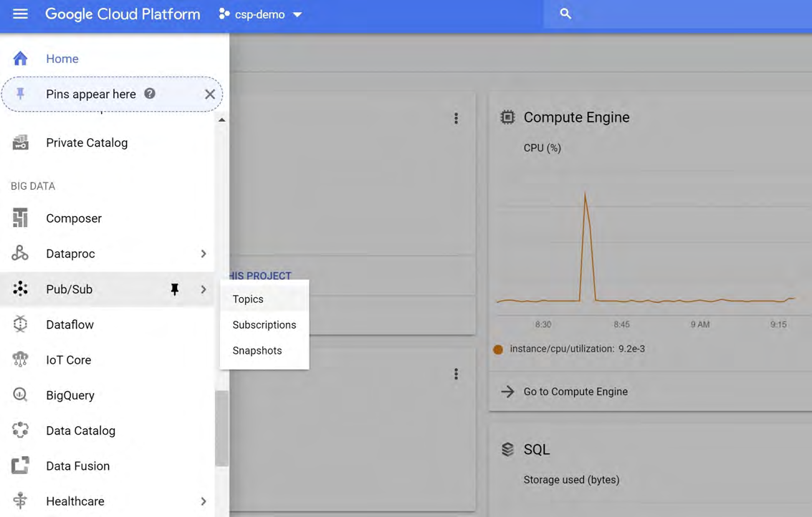
Task: Open BigQuery menu item
Action: coord(70,395)
